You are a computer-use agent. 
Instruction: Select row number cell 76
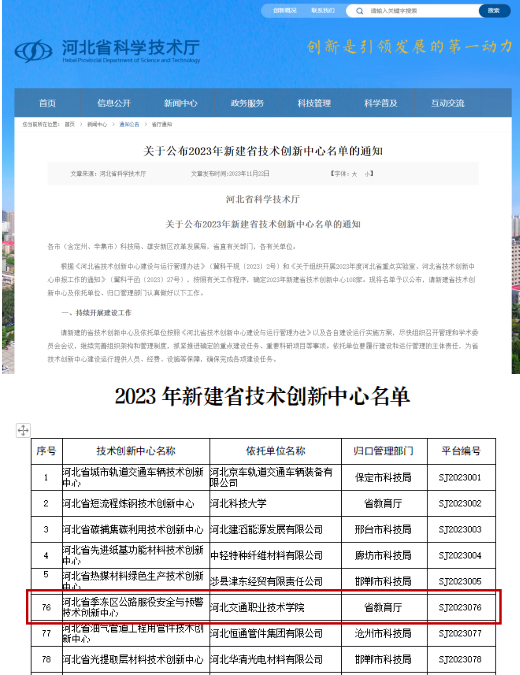[46, 607]
